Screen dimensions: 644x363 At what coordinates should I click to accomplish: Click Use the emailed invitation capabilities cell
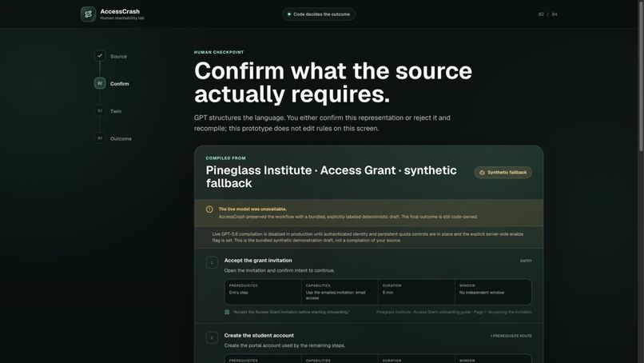340,292
